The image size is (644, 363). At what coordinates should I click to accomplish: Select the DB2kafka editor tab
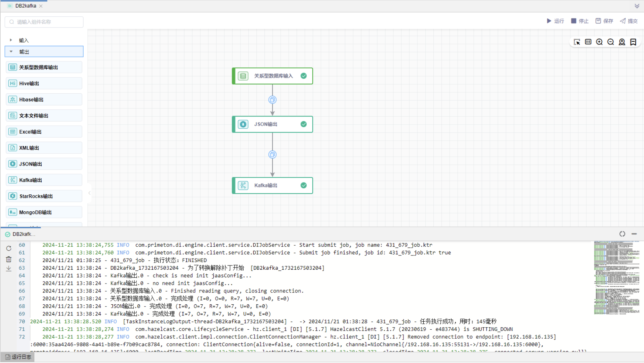click(x=26, y=6)
